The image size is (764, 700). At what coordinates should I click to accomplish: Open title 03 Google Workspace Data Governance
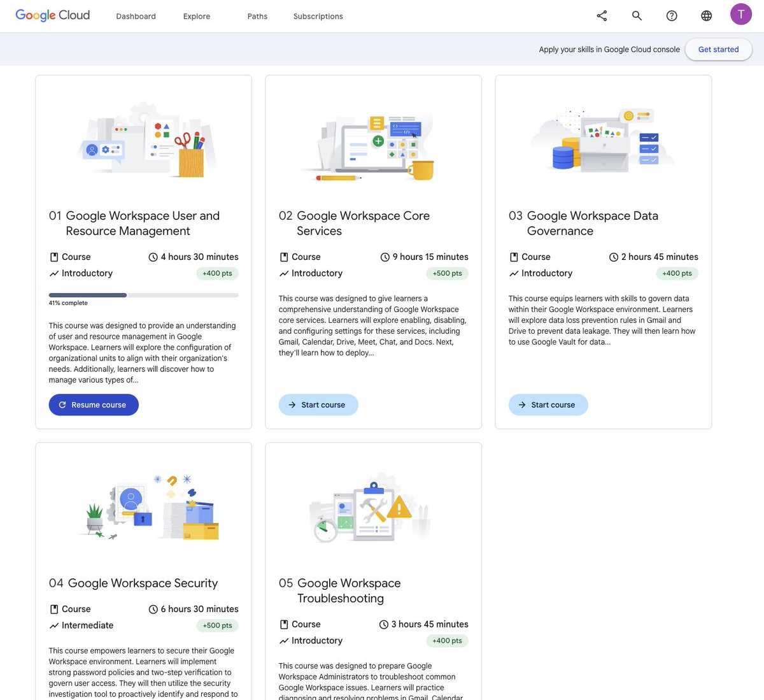[x=583, y=224]
